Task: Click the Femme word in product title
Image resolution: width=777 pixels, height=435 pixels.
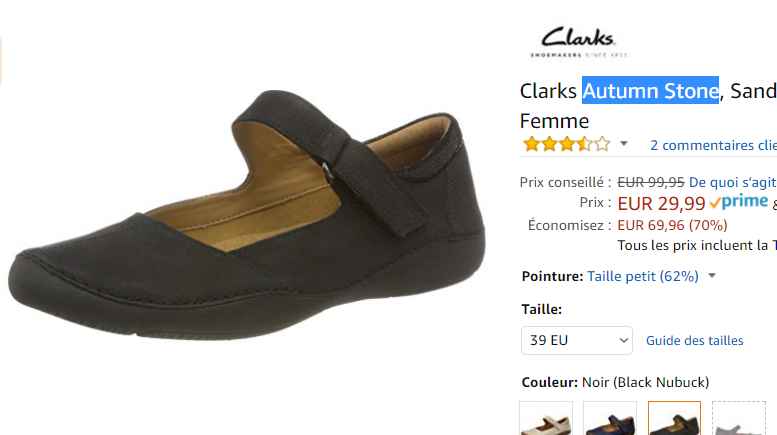Action: [554, 121]
